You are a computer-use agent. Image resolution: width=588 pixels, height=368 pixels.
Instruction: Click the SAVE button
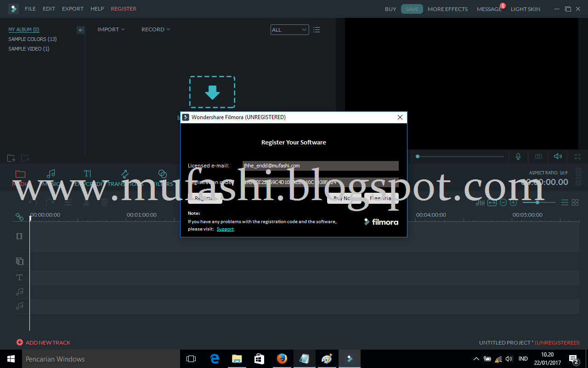pyautogui.click(x=412, y=9)
